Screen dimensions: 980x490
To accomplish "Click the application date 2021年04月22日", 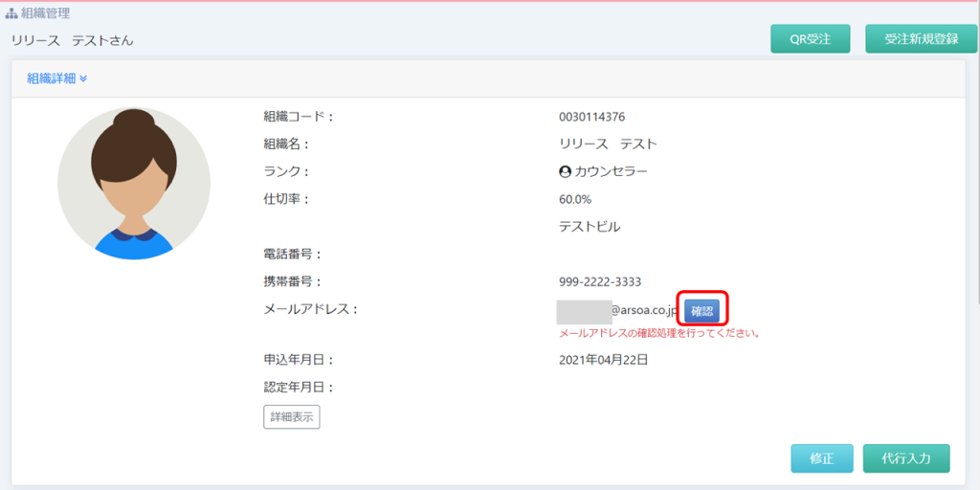I will click(x=603, y=361).
